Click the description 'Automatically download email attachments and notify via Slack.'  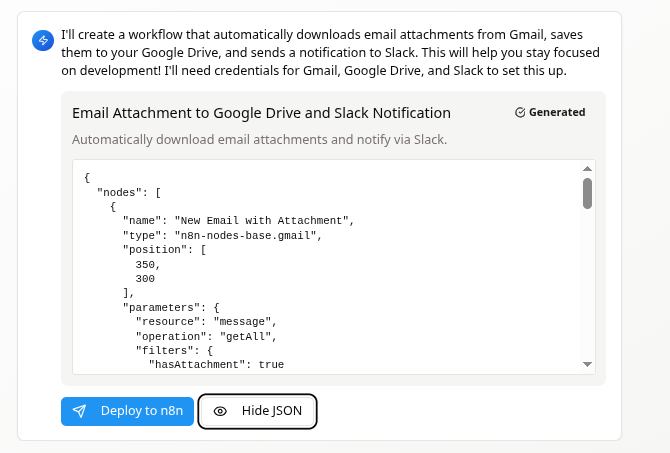point(259,140)
